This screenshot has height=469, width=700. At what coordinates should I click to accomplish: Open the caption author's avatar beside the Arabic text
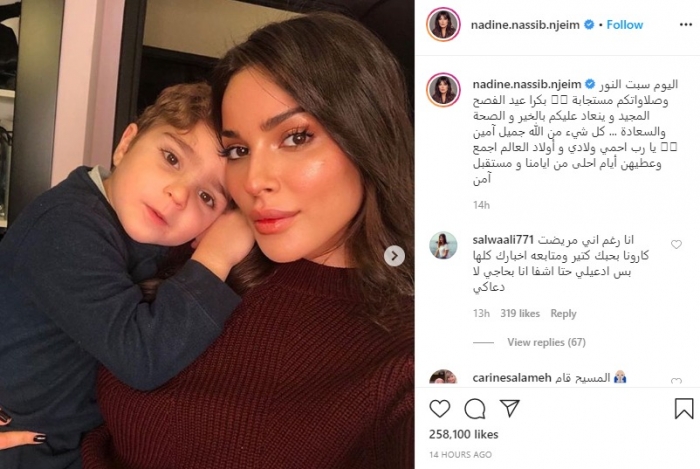tap(443, 90)
